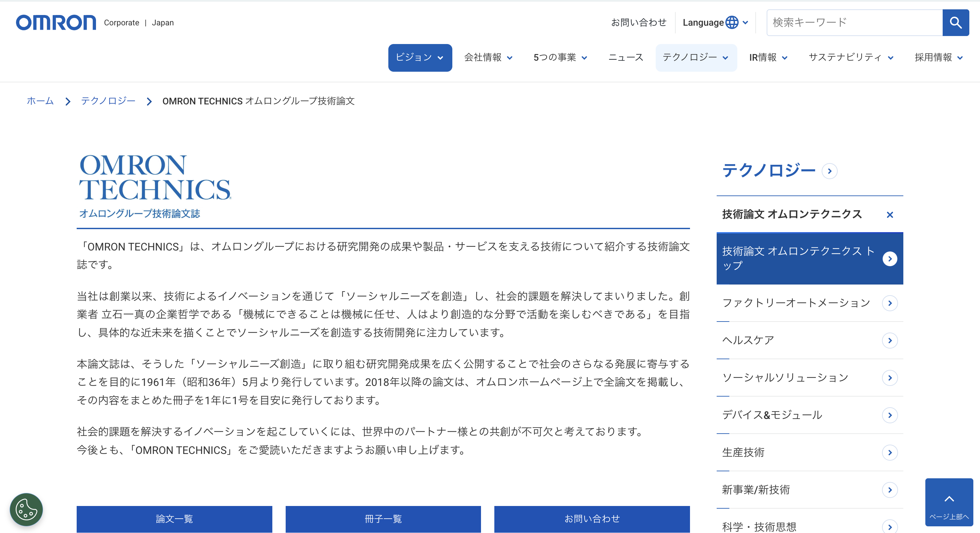Open デバイス&モジュール sidebar link
Viewport: 980px width, 533px height.
(x=810, y=415)
